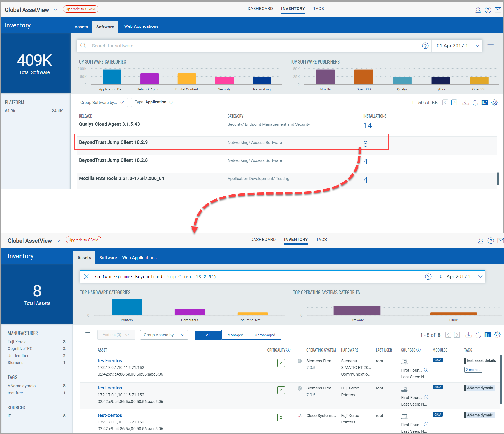Refresh the software list
Image resolution: width=504 pixels, height=434 pixels.
(x=475, y=103)
